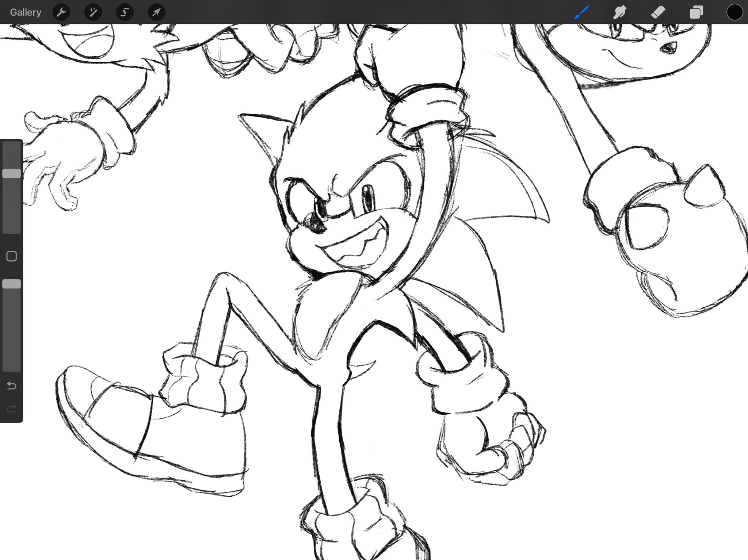
Task: Tap the square modify button in sidebar
Action: [12, 256]
